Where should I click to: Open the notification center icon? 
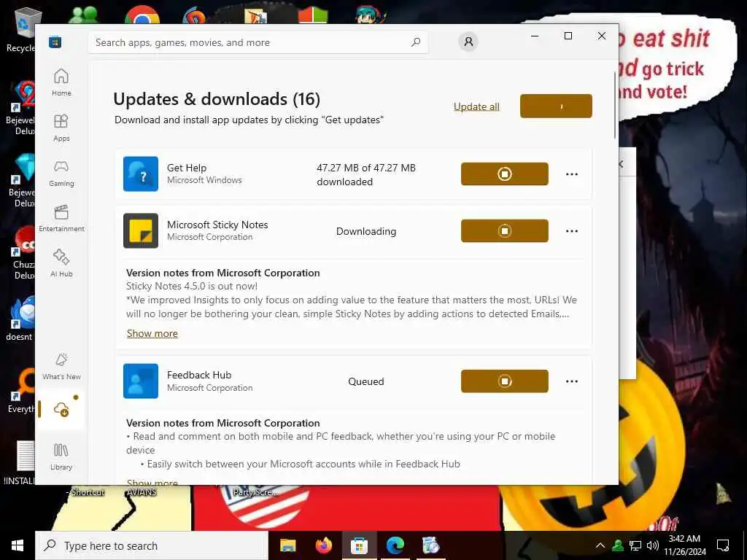click(723, 545)
